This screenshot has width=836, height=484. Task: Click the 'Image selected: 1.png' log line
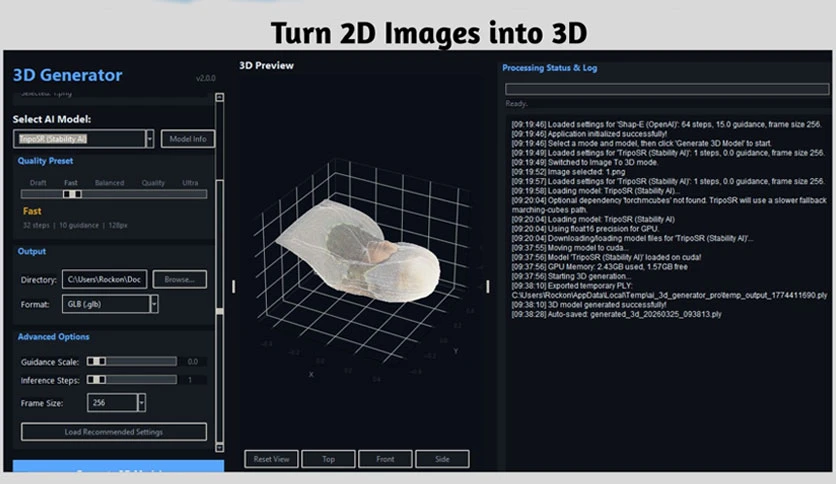568,172
